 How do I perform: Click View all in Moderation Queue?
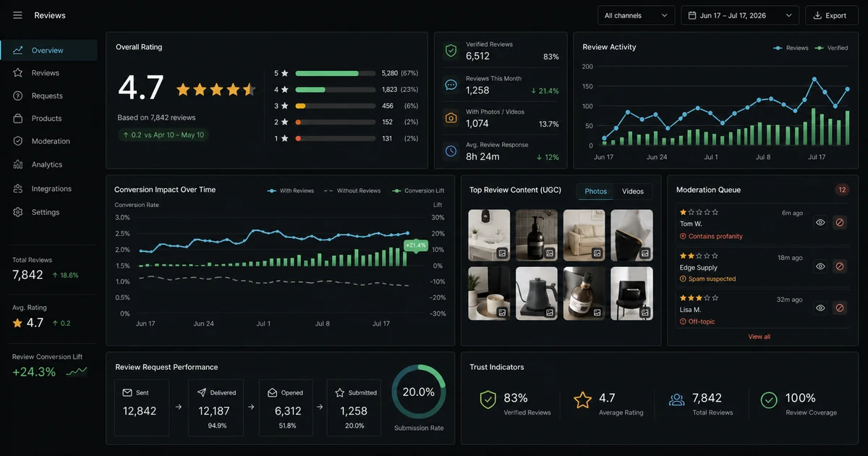[x=759, y=337]
